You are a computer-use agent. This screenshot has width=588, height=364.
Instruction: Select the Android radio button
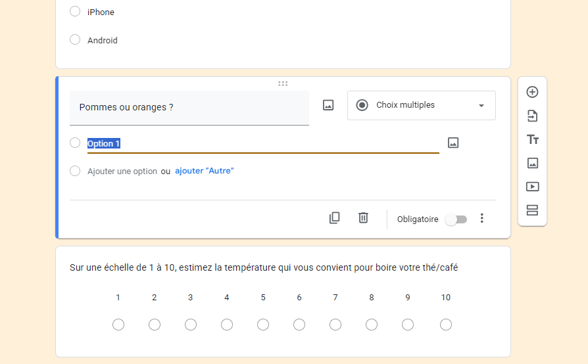click(75, 39)
